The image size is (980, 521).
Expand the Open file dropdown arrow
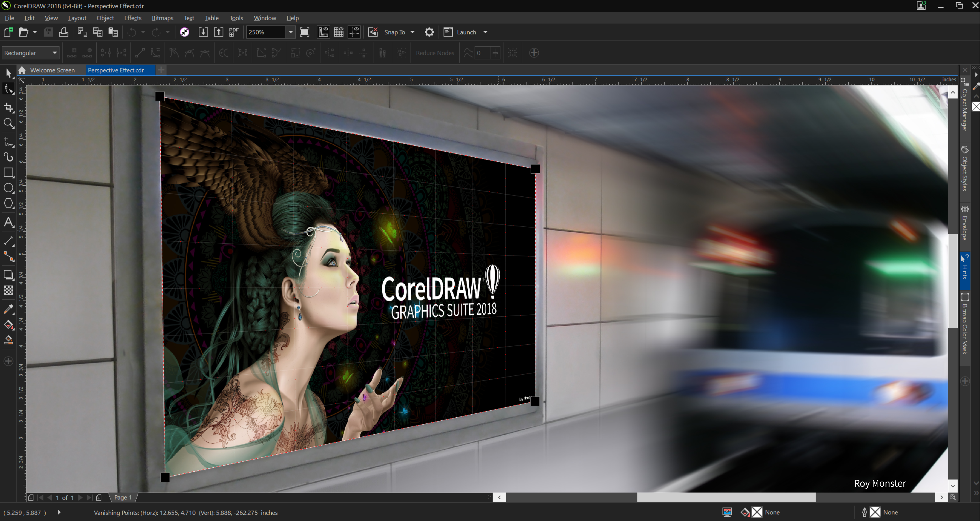[x=35, y=32]
